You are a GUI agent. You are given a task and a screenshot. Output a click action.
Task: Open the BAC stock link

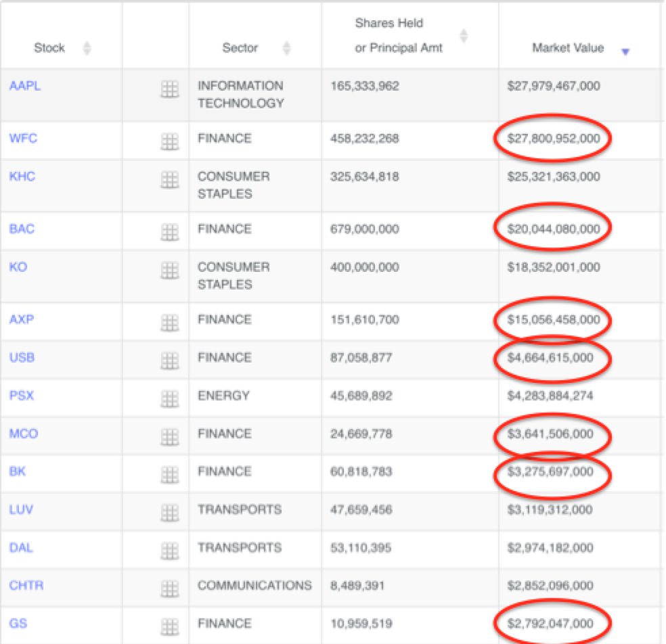[22, 229]
